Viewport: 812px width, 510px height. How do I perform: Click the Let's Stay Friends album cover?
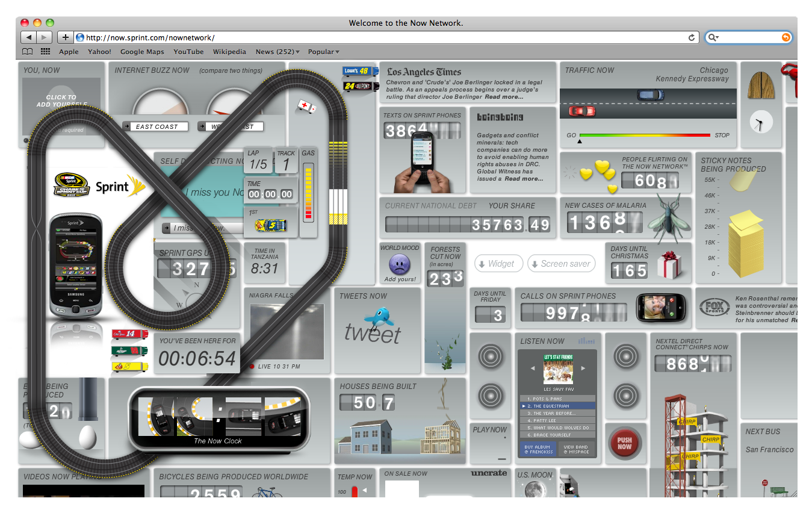pos(557,369)
